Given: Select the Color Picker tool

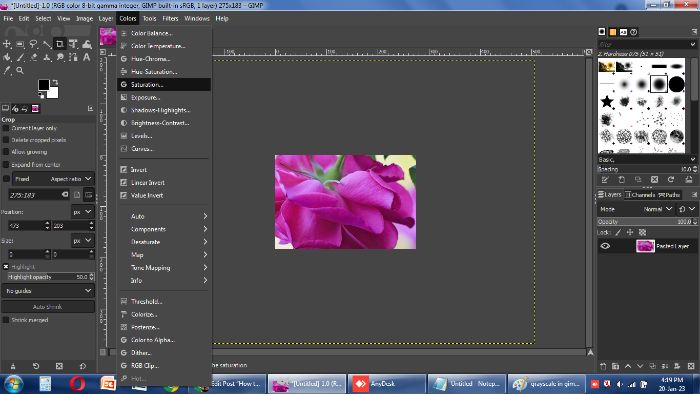Looking at the screenshot, I should pos(7,71).
